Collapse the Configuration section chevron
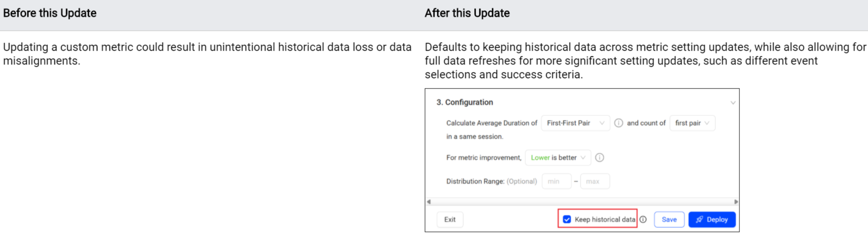The width and height of the screenshot is (868, 239). click(x=732, y=103)
